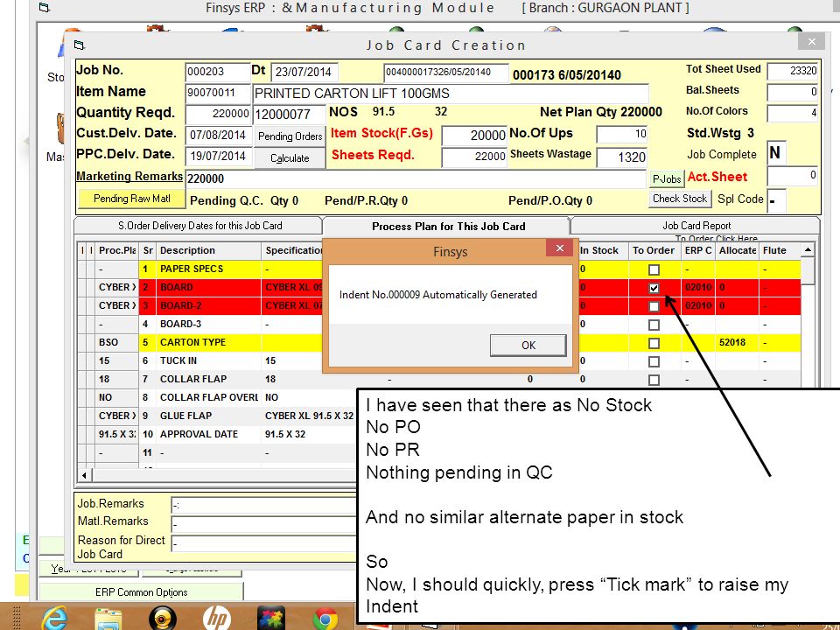Focus the No.Of Colors field
Image resolution: width=840 pixels, height=630 pixels.
tap(793, 113)
